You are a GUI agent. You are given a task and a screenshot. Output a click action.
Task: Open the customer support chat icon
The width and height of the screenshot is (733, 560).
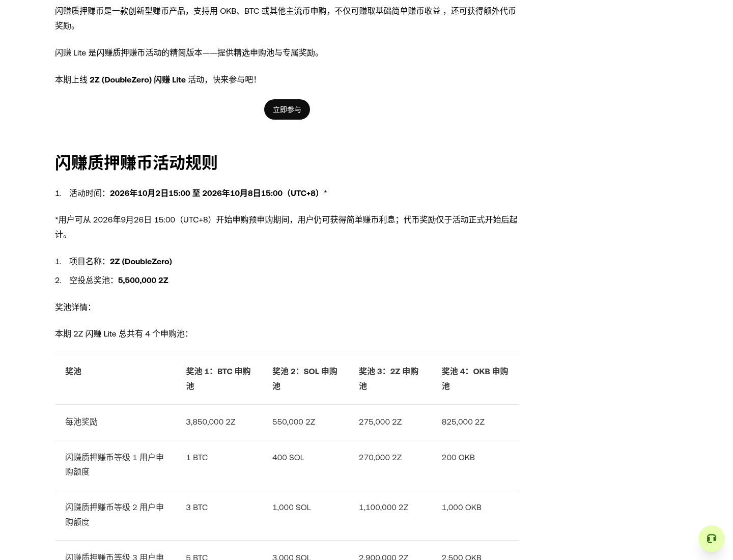tap(711, 538)
